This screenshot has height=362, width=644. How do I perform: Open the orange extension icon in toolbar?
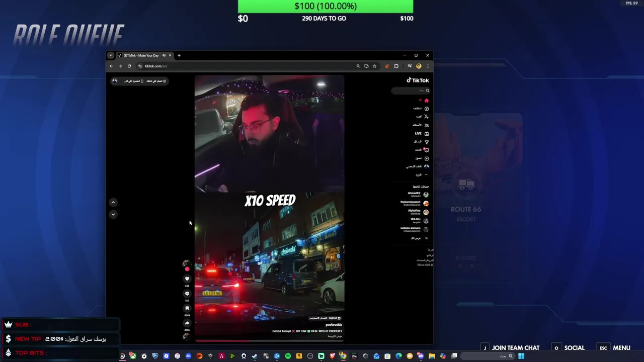pyautogui.click(x=387, y=66)
